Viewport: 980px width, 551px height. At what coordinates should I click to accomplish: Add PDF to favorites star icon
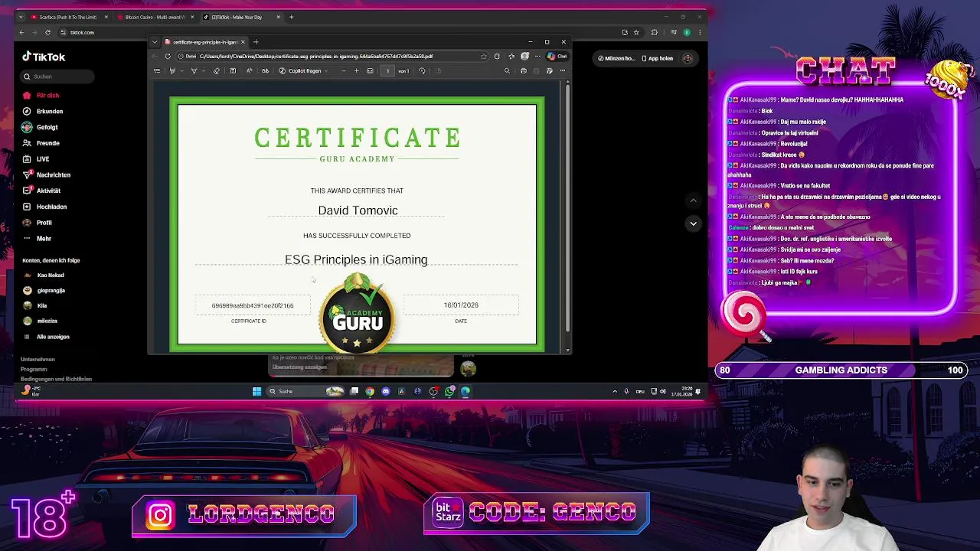pyautogui.click(x=484, y=57)
